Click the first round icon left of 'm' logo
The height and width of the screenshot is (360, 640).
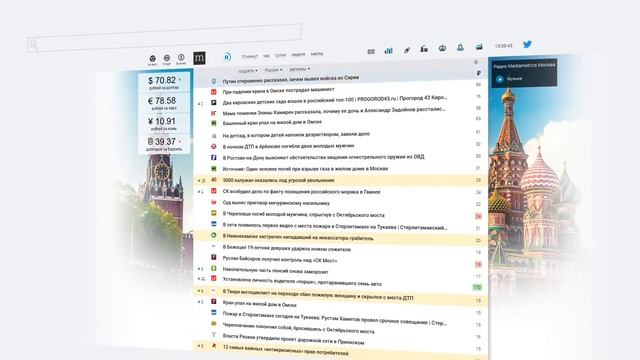153,59
